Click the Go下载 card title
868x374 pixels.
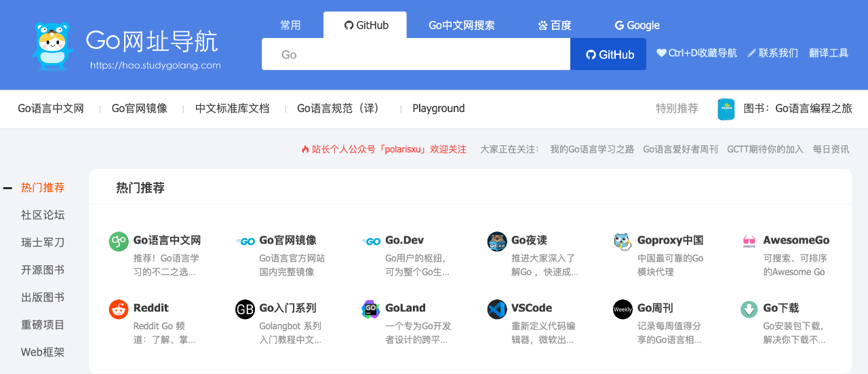tap(781, 308)
